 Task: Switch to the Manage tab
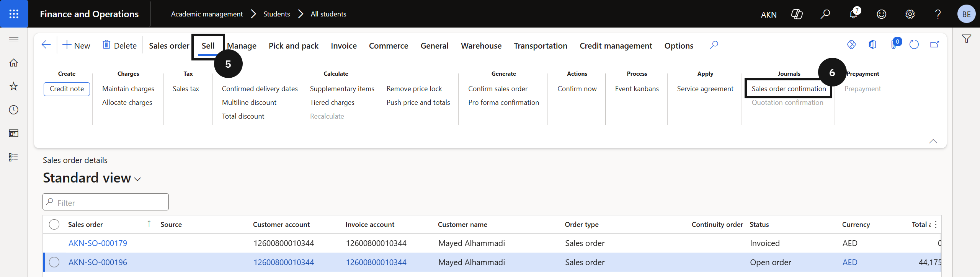pos(242,46)
